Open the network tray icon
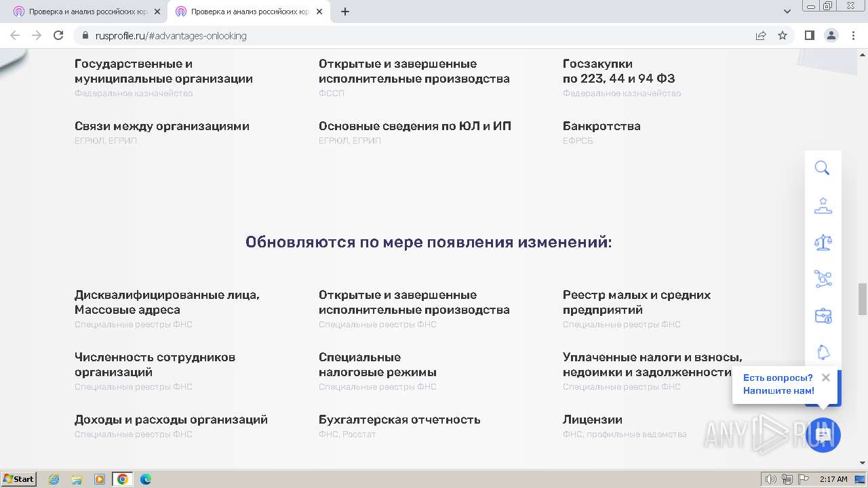868x488 pixels. tap(787, 479)
